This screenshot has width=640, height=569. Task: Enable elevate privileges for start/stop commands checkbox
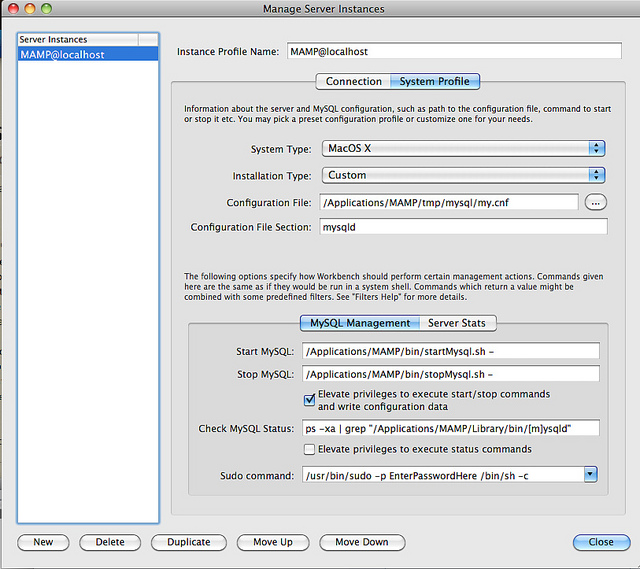tap(309, 400)
